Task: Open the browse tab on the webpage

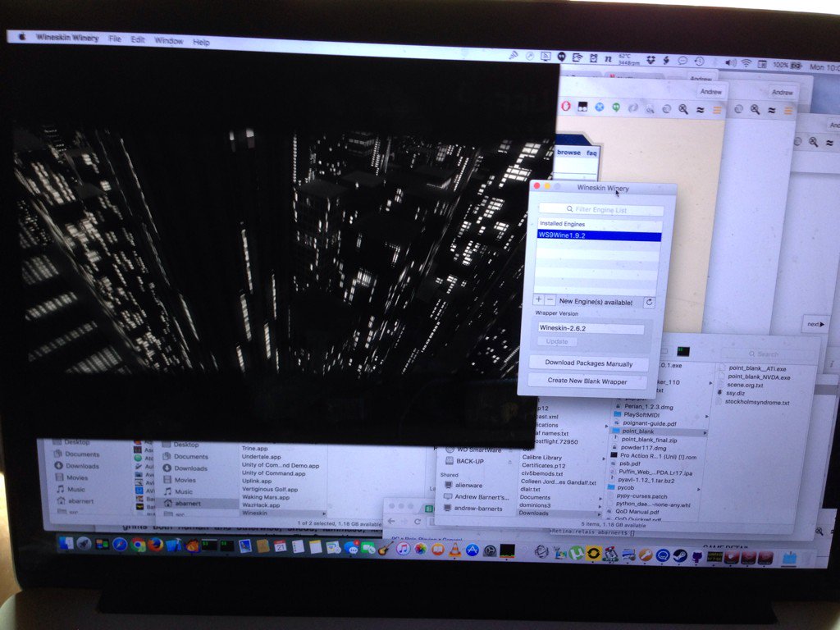Action: tap(568, 153)
